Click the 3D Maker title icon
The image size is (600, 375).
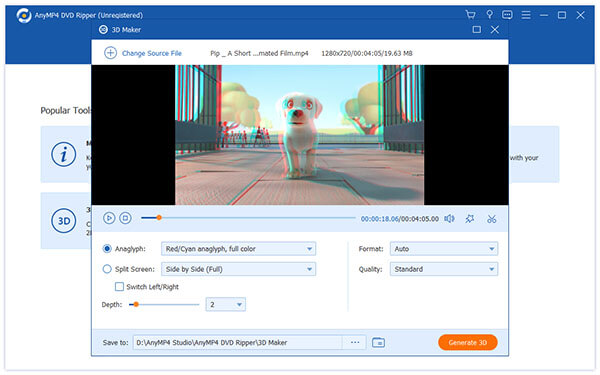point(103,29)
